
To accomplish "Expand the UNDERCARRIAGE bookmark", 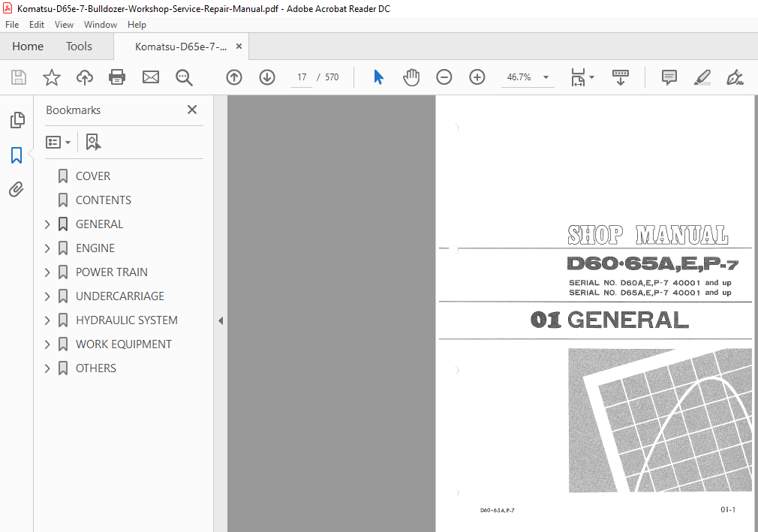I will [x=47, y=296].
